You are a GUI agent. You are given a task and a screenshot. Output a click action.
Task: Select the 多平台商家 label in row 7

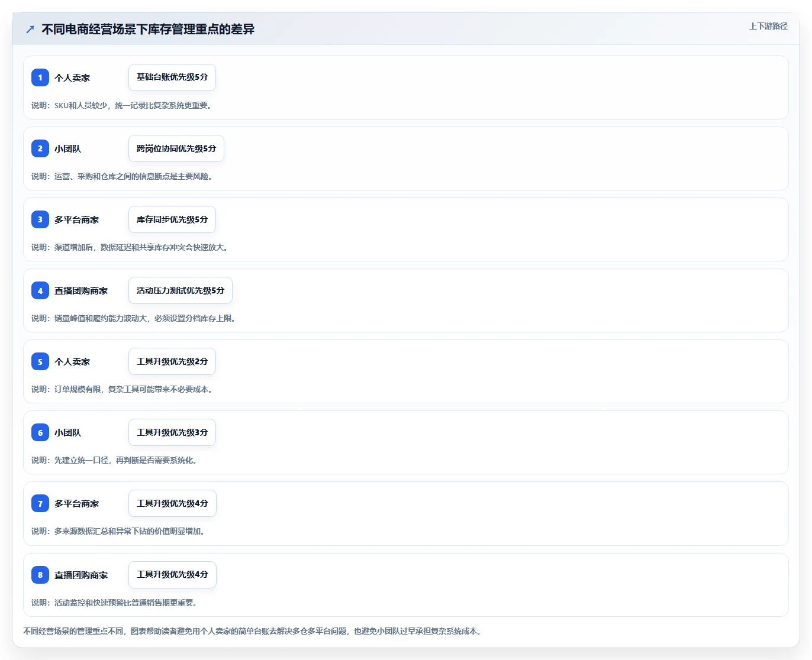pyautogui.click(x=77, y=504)
